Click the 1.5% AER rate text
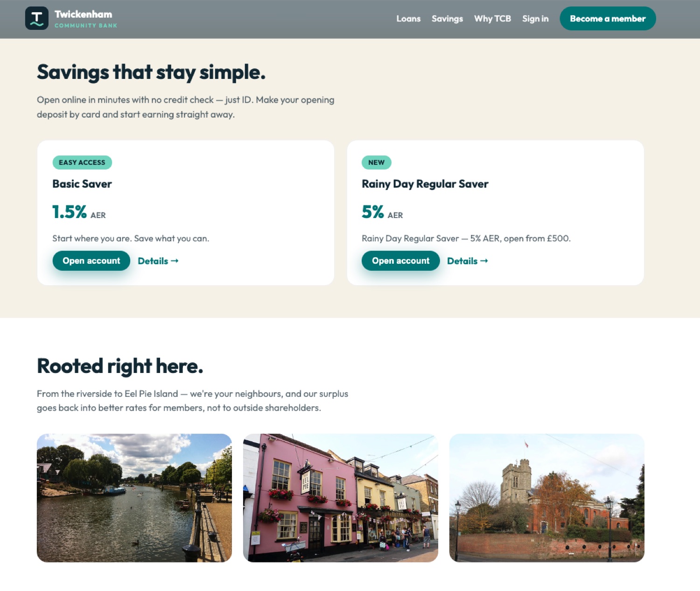The height and width of the screenshot is (591, 700). click(79, 212)
